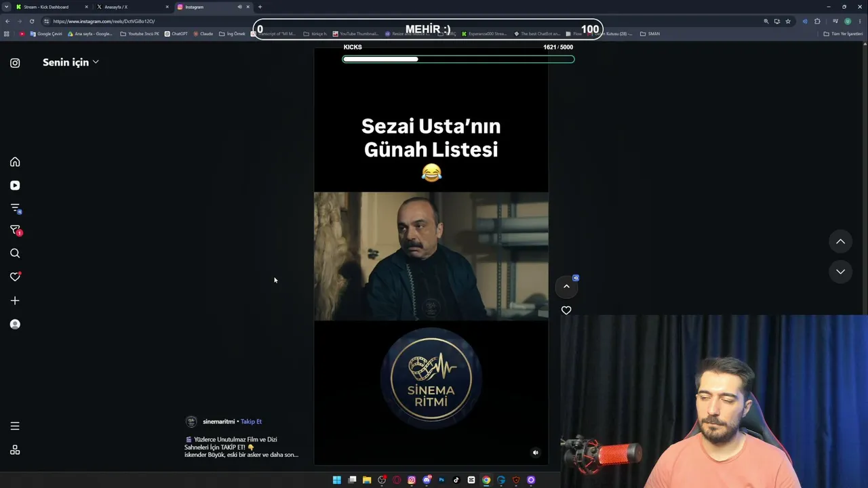
Task: Open the Chrome three-dot menu
Action: point(860,21)
